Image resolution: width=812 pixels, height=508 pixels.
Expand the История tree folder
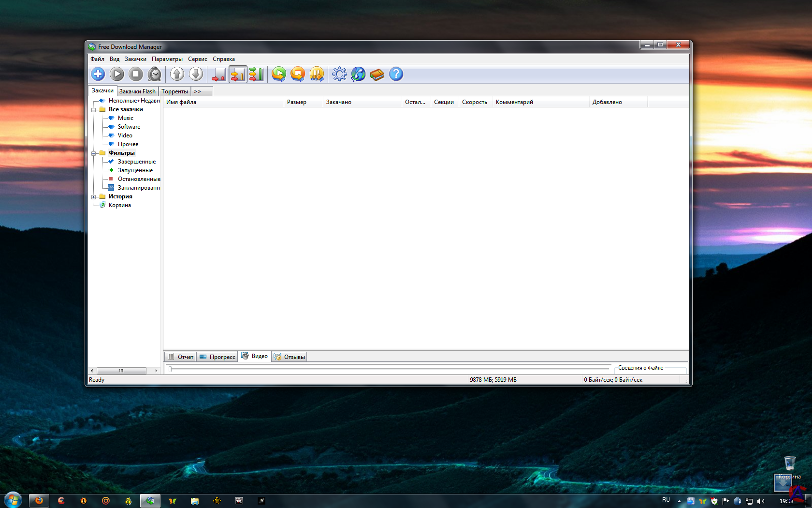coord(94,197)
